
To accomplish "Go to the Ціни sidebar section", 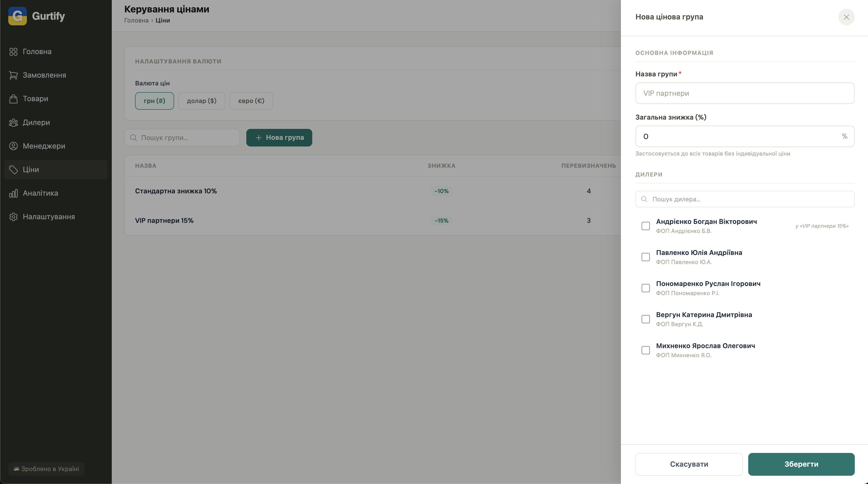I will click(31, 170).
